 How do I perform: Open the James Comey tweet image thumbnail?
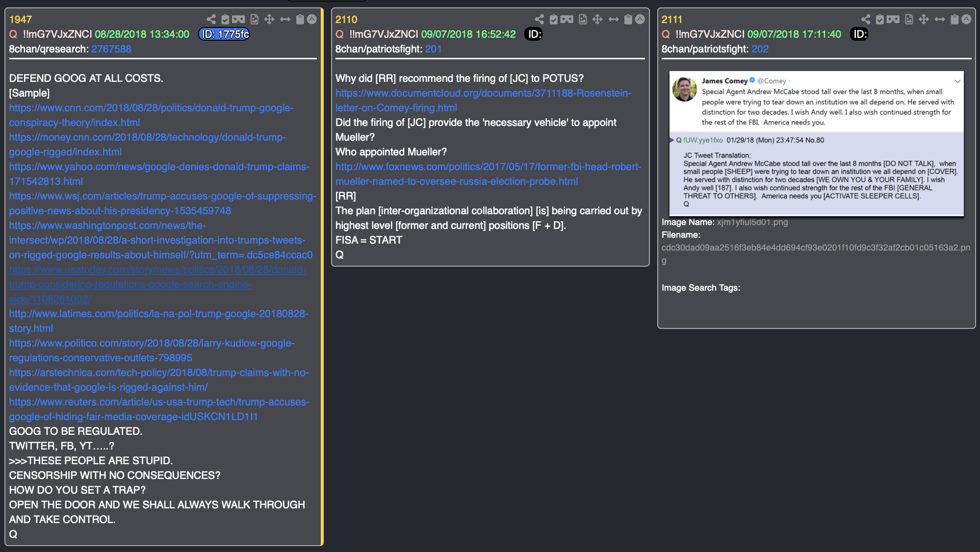(x=816, y=143)
